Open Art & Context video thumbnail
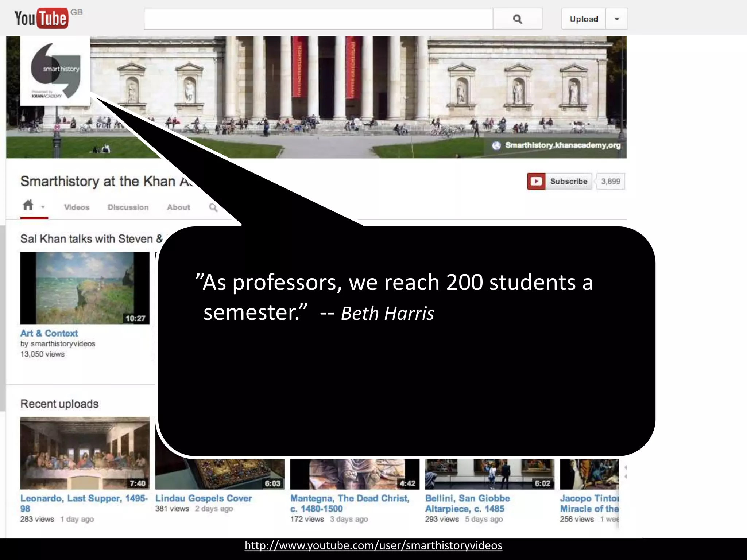 click(85, 288)
